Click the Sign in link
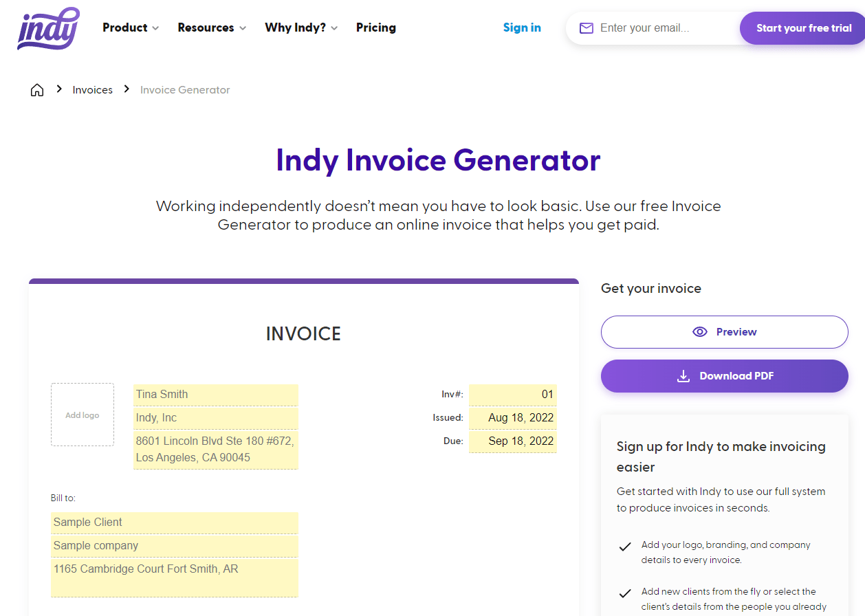 (x=522, y=28)
